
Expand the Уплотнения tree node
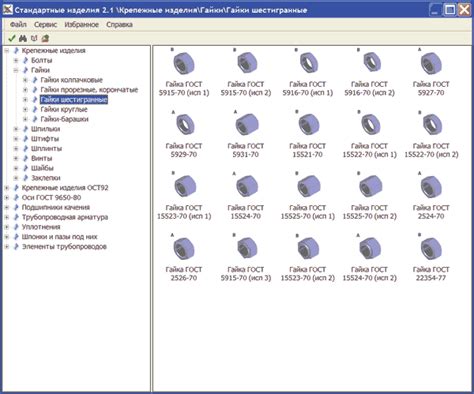6,227
